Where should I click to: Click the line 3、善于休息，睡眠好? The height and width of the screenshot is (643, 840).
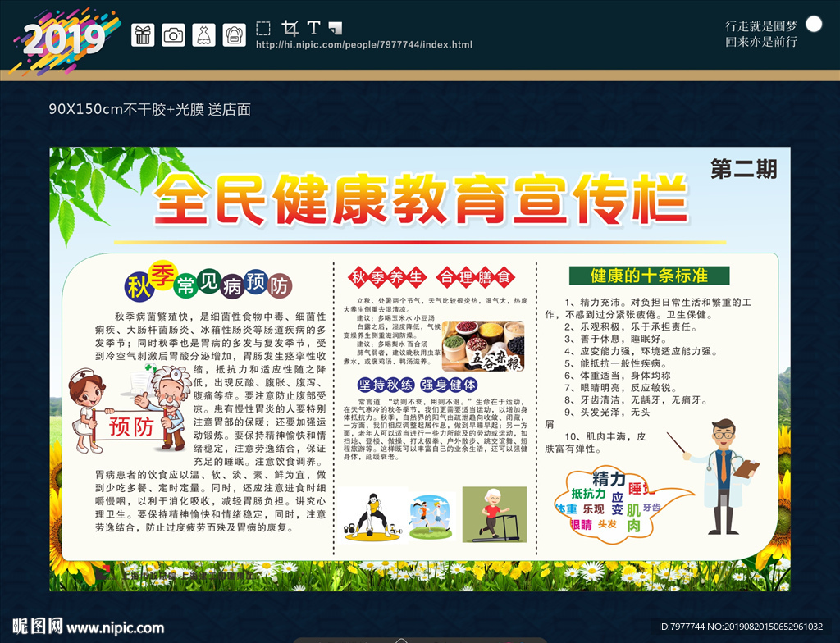(615, 339)
